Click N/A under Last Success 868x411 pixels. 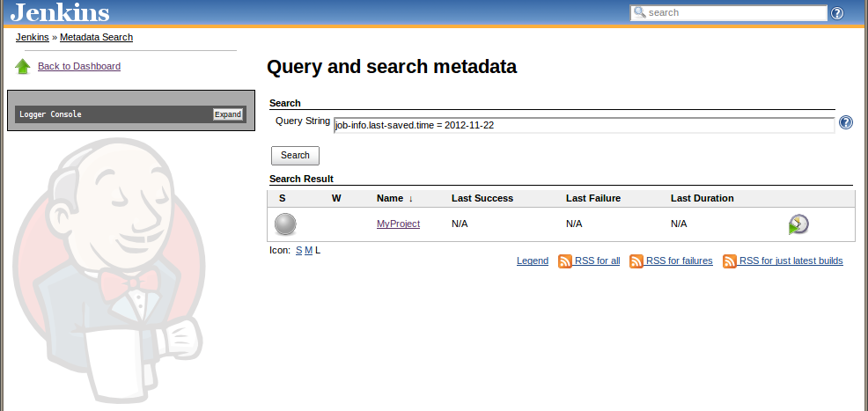pos(460,224)
